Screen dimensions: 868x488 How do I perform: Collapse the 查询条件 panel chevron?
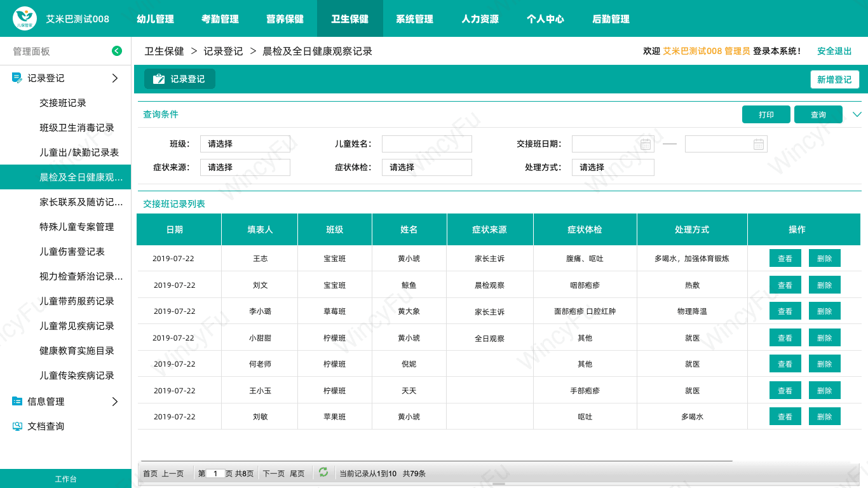point(857,114)
